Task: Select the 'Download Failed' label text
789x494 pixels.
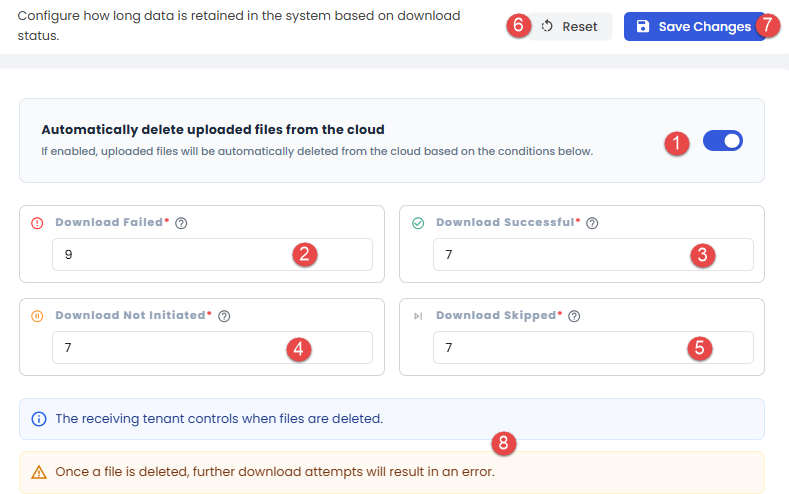Action: [x=109, y=222]
